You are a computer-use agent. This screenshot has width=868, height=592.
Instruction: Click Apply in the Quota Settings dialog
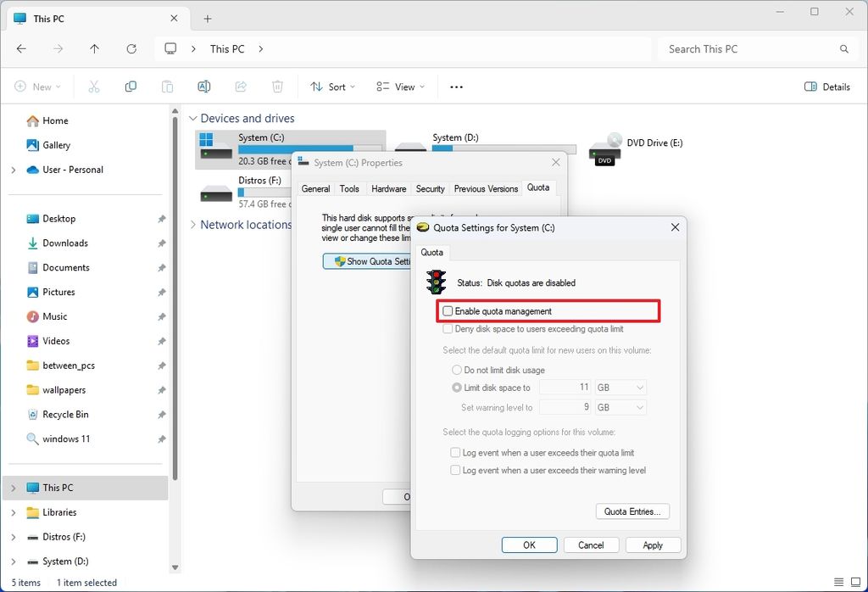click(x=653, y=545)
